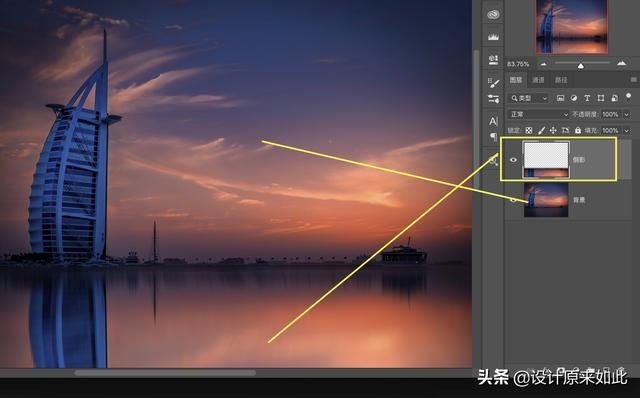This screenshot has width=640, height=398.
Task: Hide the top 倒影 layer eye icon
Action: (513, 160)
